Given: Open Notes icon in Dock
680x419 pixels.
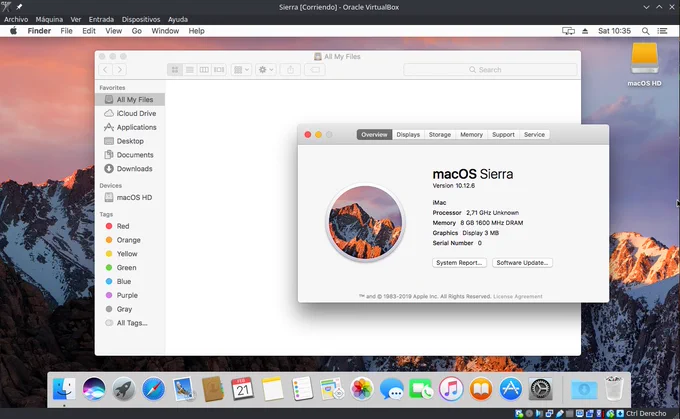Looking at the screenshot, I should (x=272, y=389).
